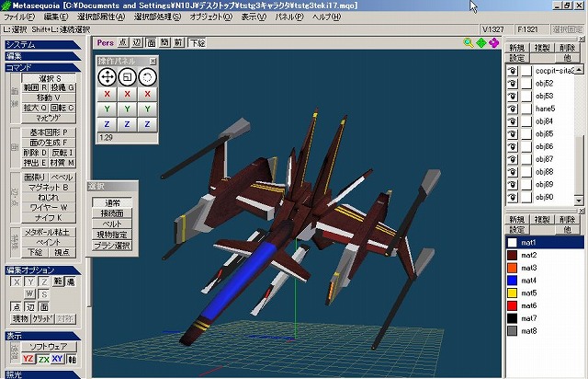Click the green pan view icon
Viewport: 588px width, 379px height.
coord(481,43)
